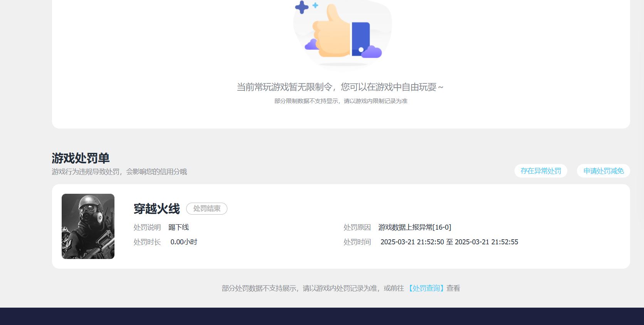Click the CrossFire soldier game thumbnail
This screenshot has width=644, height=325.
(x=88, y=226)
